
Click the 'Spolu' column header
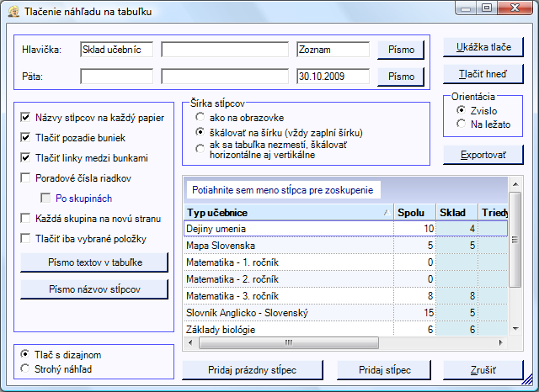coord(415,213)
